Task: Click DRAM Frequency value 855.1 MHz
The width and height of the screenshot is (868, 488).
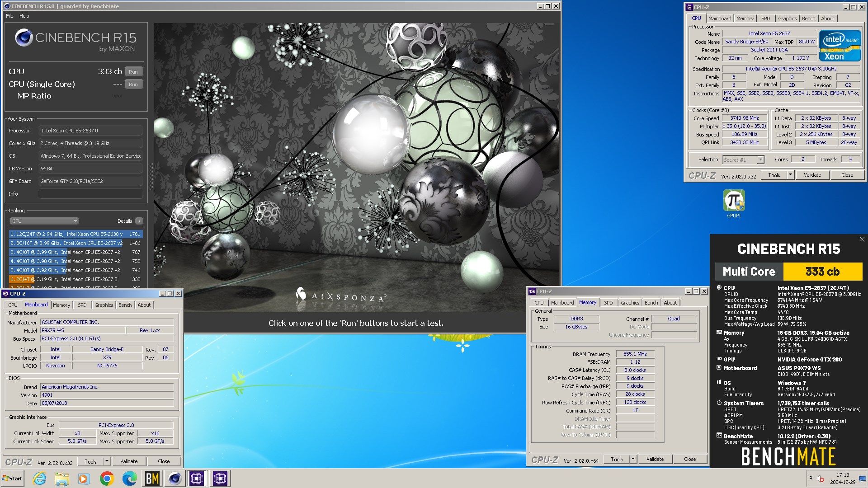Action: (x=635, y=354)
